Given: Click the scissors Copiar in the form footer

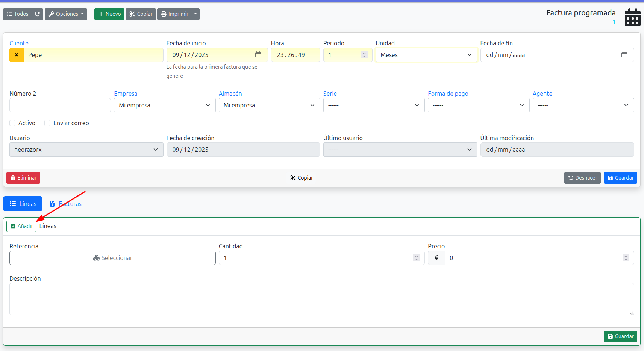Looking at the screenshot, I should [x=302, y=178].
